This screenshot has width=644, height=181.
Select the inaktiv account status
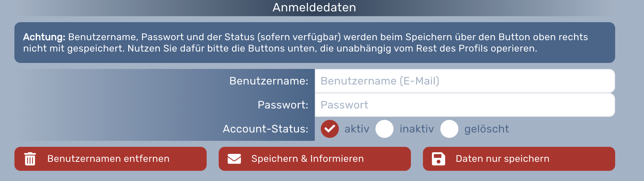[384, 129]
